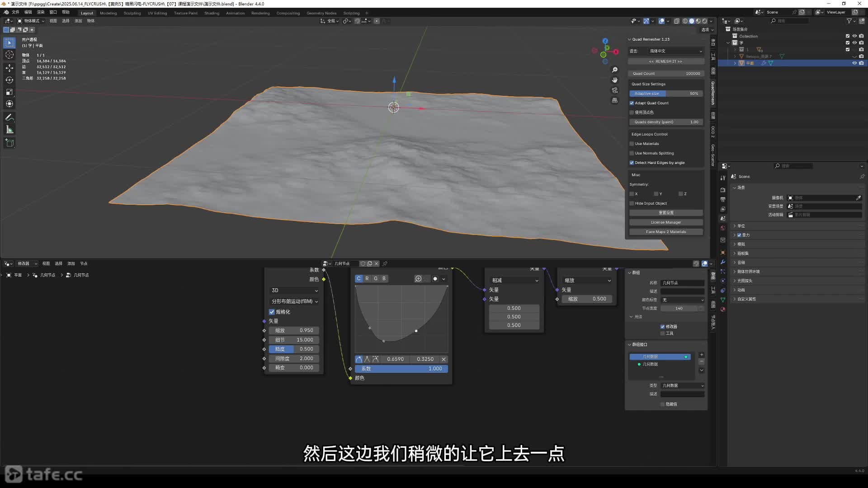
Task: Open the 渲染 Render menu
Action: pyautogui.click(x=41, y=12)
